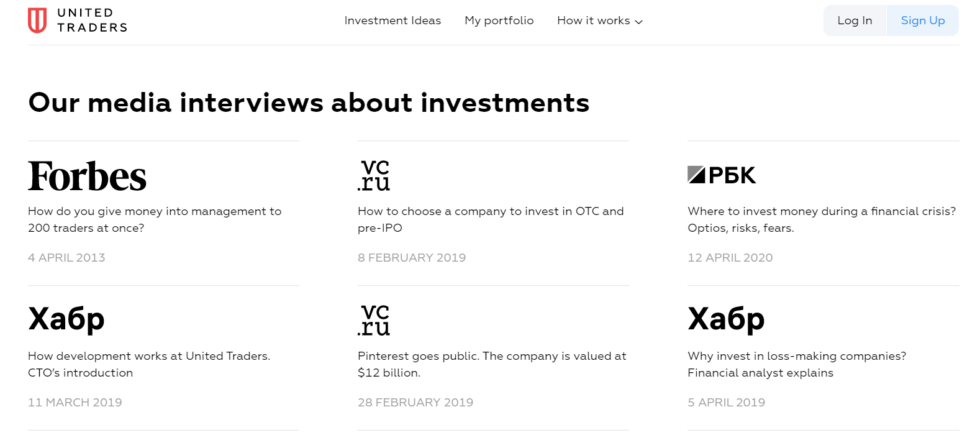Click the Forbes logo

87,176
